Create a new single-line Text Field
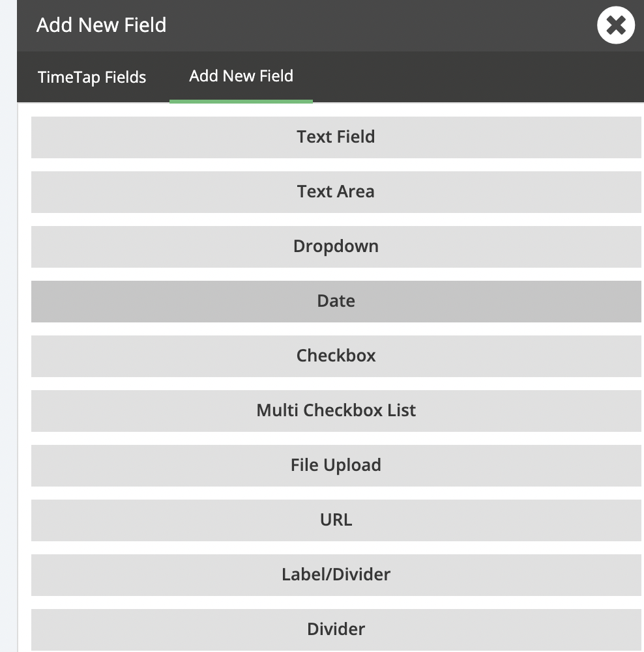Viewport: 644px width, 652px height. pos(336,137)
